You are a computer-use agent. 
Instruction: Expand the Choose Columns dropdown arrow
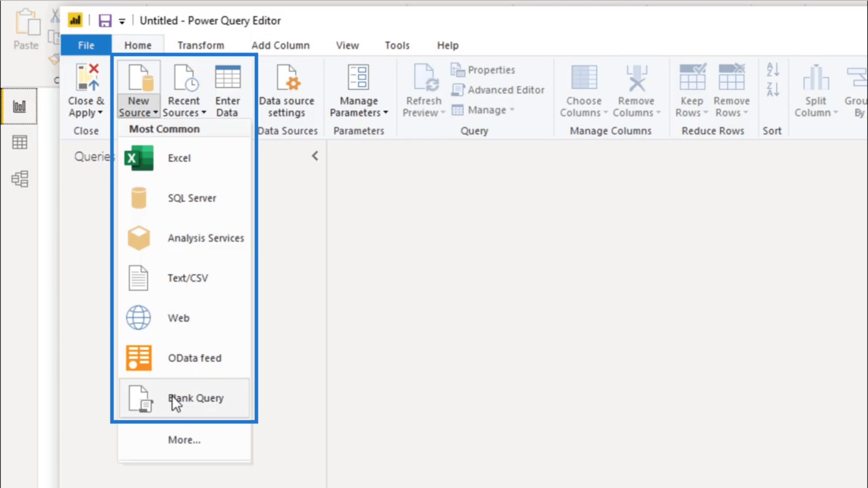point(606,113)
